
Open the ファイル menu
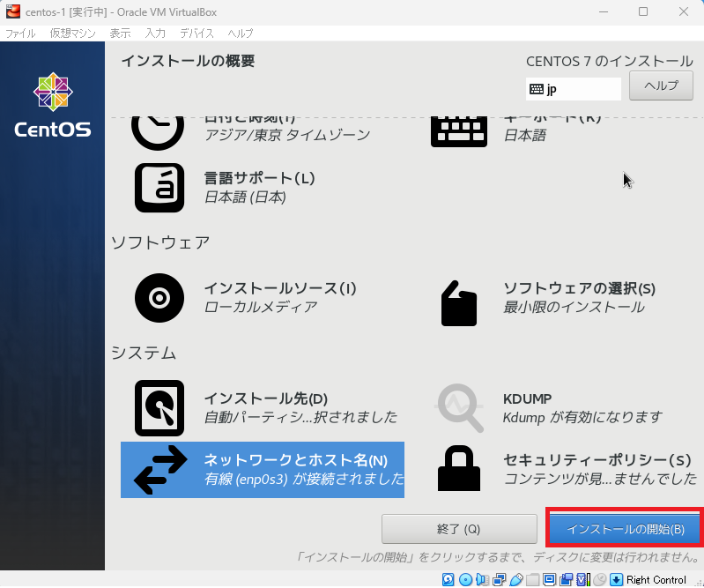point(20,33)
